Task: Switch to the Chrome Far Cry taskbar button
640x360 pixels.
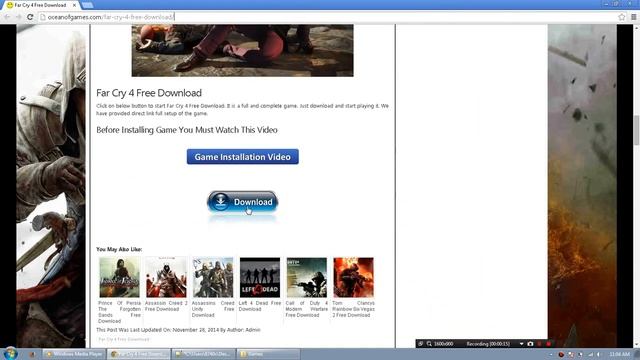Action: pyautogui.click(x=139, y=354)
